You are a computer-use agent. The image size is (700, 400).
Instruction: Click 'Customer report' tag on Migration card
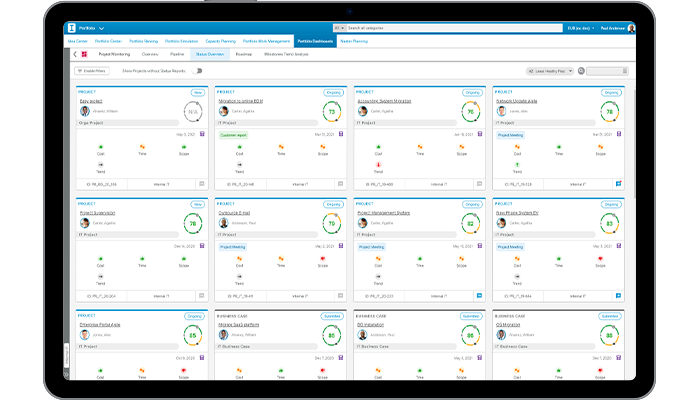tap(233, 135)
